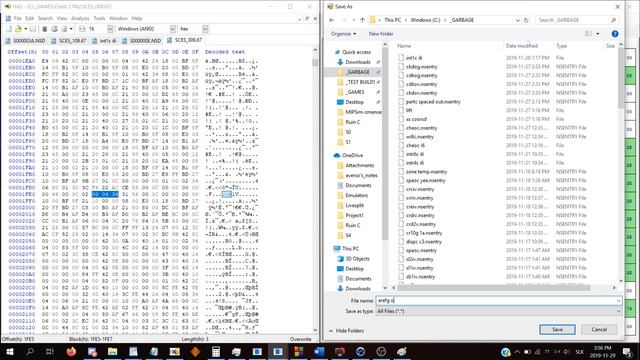This screenshot has height=360, width=640.
Task: Expand File name history dropdown
Action: pos(618,300)
